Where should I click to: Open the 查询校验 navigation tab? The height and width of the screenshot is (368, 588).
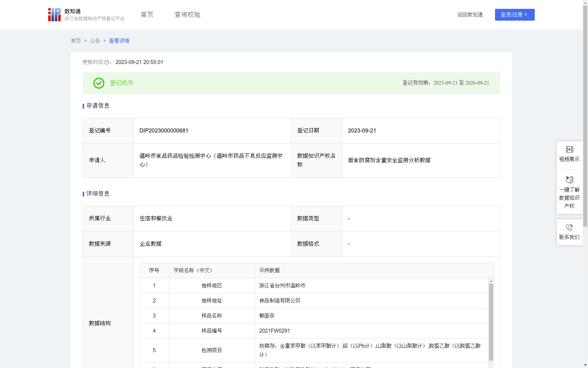187,15
